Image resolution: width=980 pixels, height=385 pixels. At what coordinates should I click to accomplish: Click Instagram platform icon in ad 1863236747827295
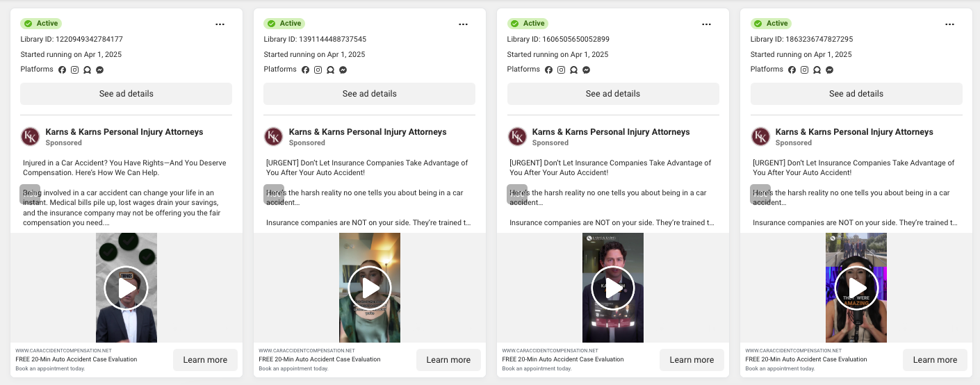coord(804,70)
